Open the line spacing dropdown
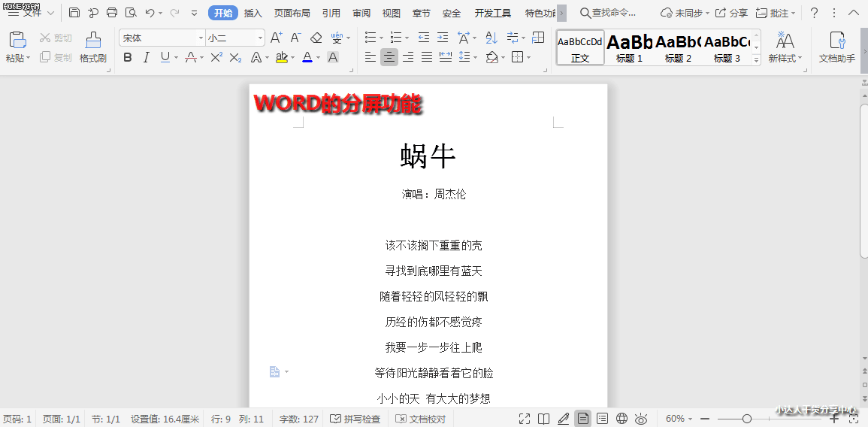 476,58
